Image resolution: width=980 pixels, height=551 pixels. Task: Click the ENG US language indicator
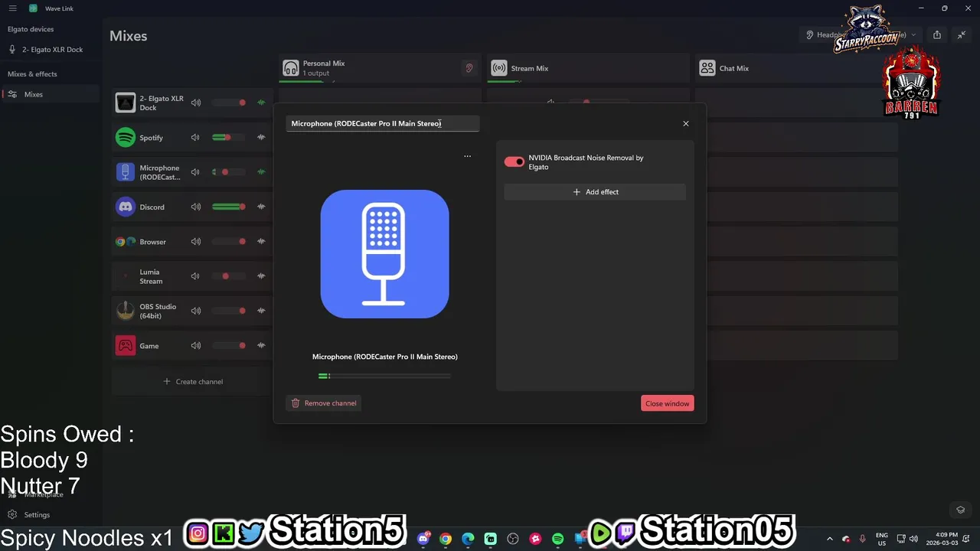pos(882,539)
